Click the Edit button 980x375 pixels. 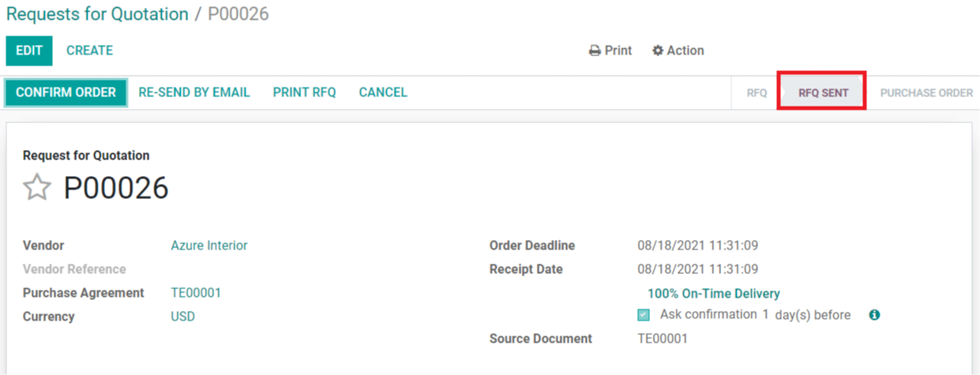coord(29,51)
